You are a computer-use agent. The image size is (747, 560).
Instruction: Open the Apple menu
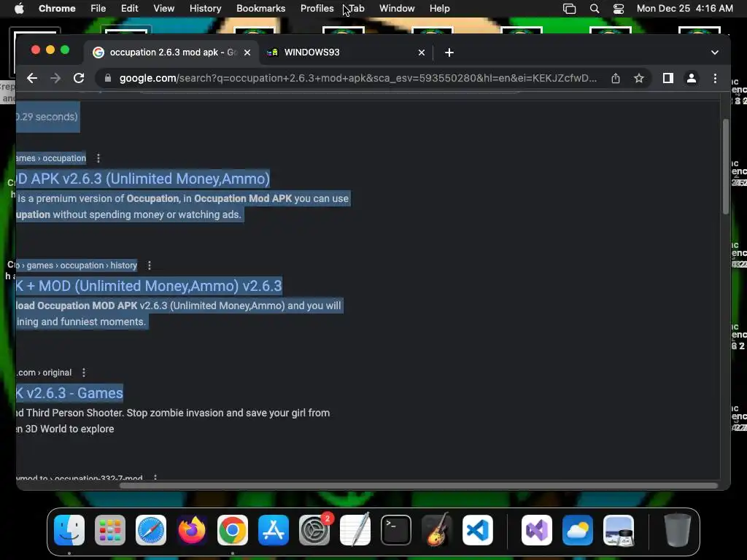pyautogui.click(x=19, y=9)
